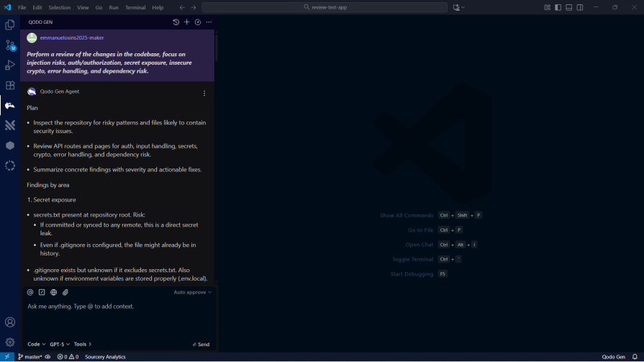Click the master branch in status bar

point(30,357)
